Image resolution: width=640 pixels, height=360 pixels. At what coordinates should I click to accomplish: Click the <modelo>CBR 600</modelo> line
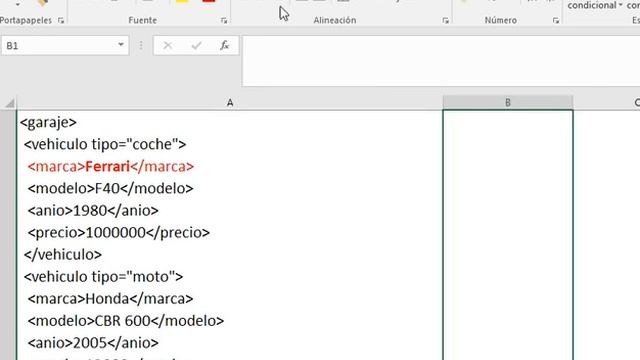pos(126,320)
